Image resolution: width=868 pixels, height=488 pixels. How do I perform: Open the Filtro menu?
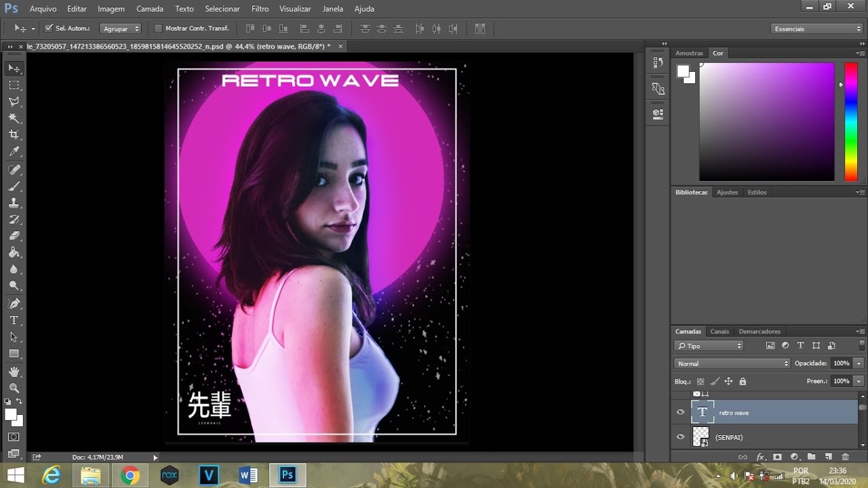[x=260, y=9]
